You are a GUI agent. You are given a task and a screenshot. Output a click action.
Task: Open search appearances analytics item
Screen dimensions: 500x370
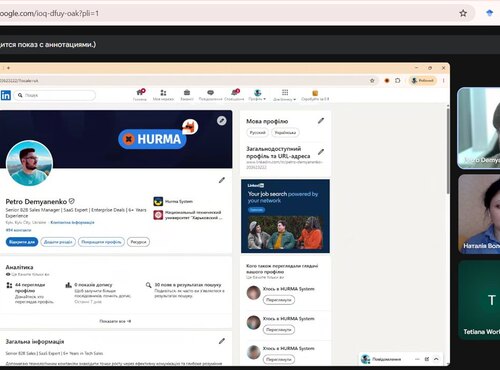[186, 290]
